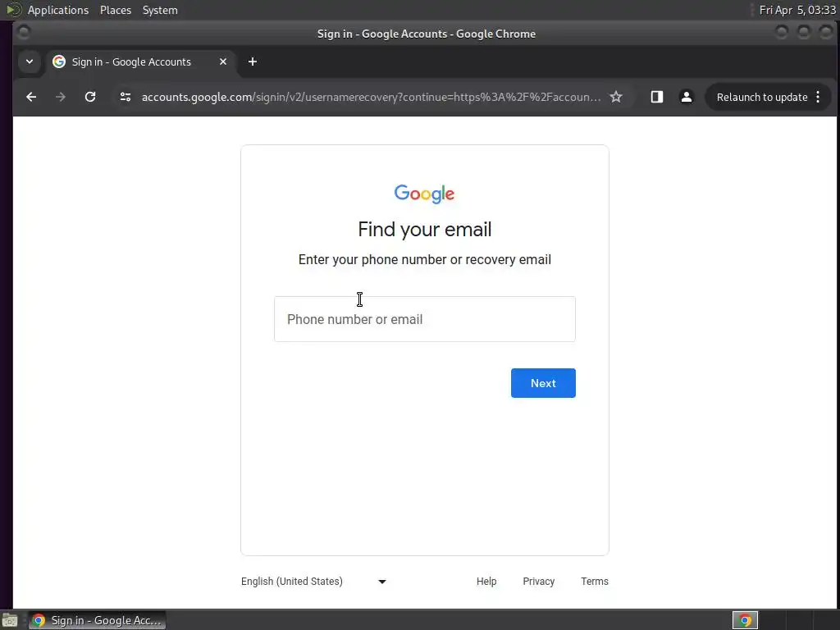The image size is (840, 630).
Task: Click the address bar URL
Action: tap(371, 97)
